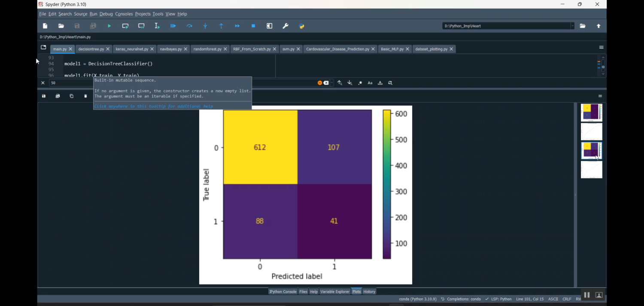Screen dimensions: 644x306
Task: Stop debugging with the blue square icon
Action: coord(253,26)
